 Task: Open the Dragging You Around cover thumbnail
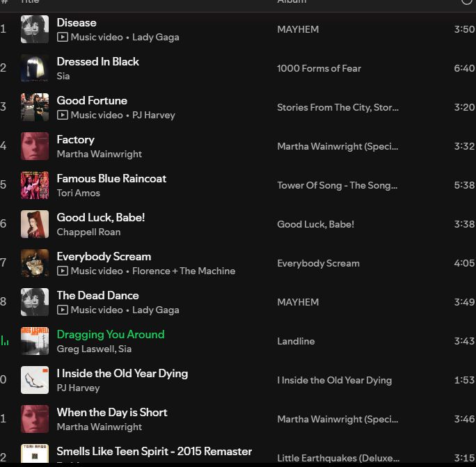pyautogui.click(x=35, y=341)
